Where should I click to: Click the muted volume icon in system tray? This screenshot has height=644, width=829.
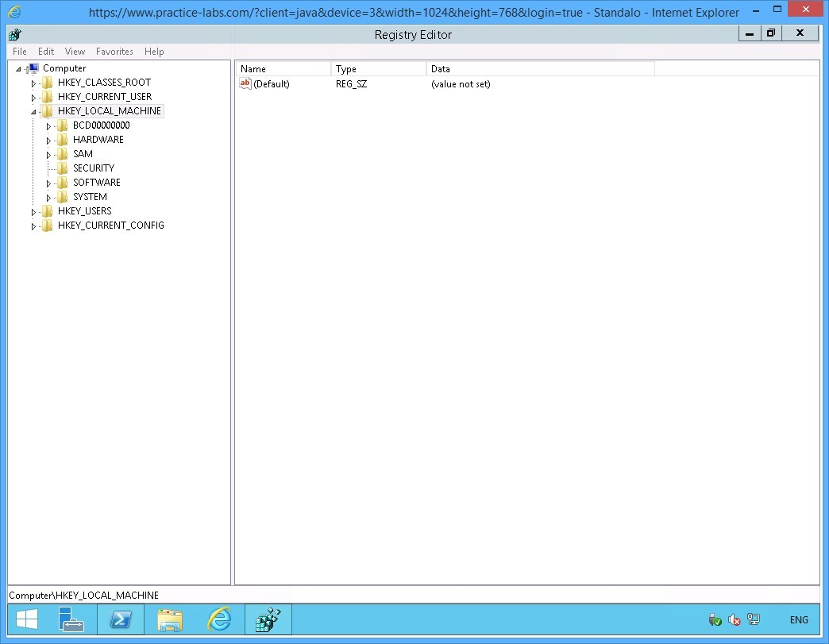tap(733, 619)
